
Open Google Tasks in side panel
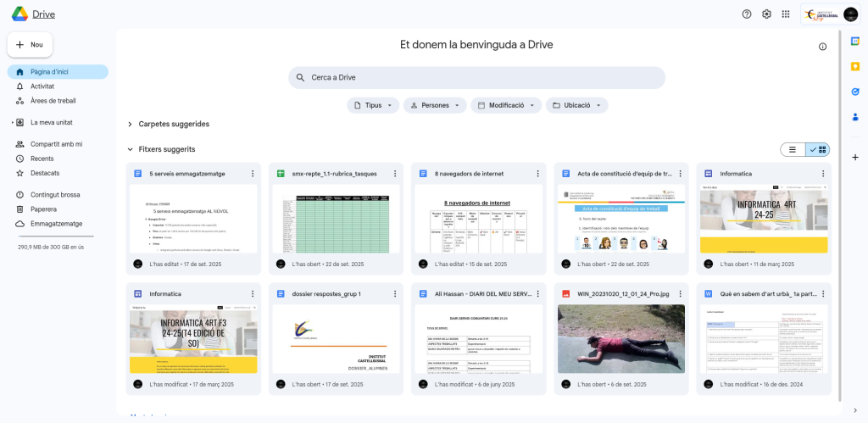click(855, 92)
